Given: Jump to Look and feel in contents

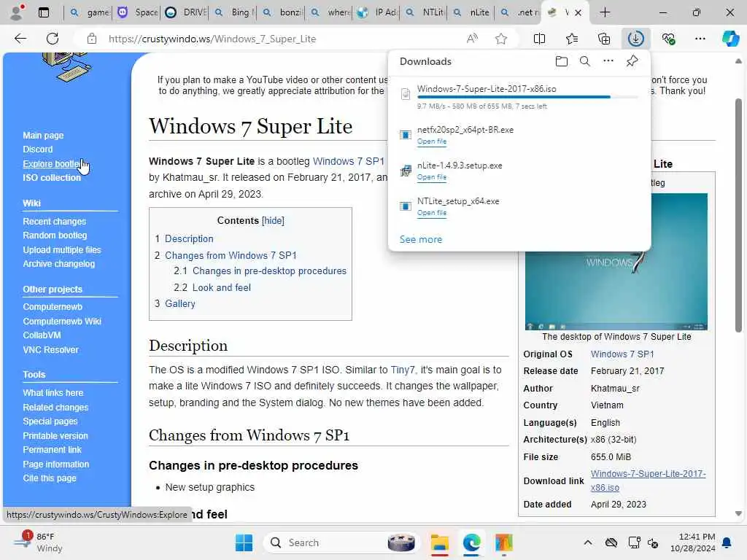Looking at the screenshot, I should click(x=221, y=287).
